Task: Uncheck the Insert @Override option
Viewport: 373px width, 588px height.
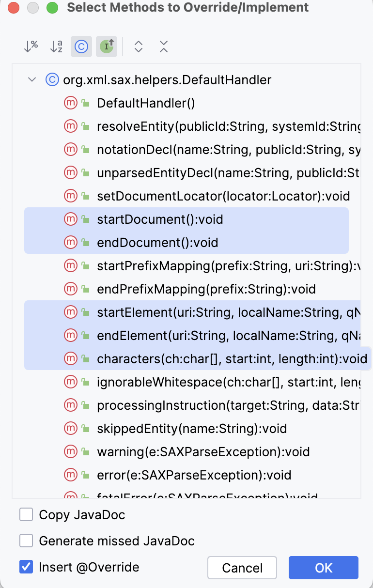Action: [26, 567]
